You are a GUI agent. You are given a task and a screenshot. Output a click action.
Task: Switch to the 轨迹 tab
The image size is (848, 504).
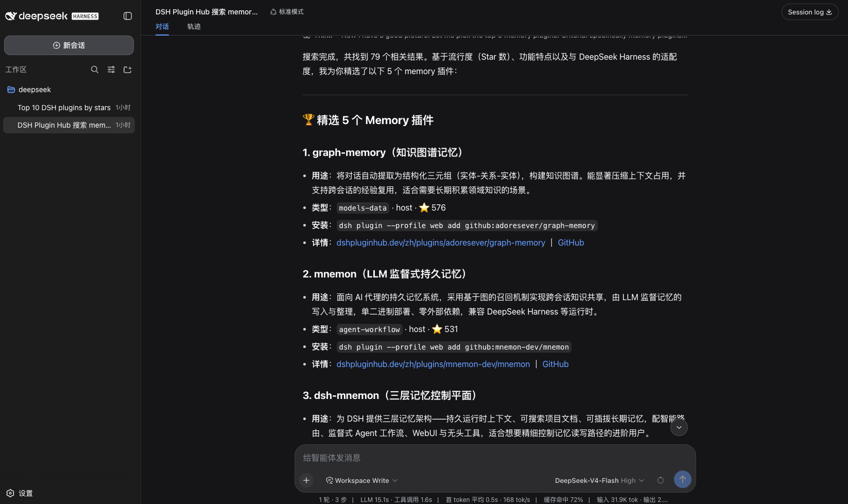194,27
